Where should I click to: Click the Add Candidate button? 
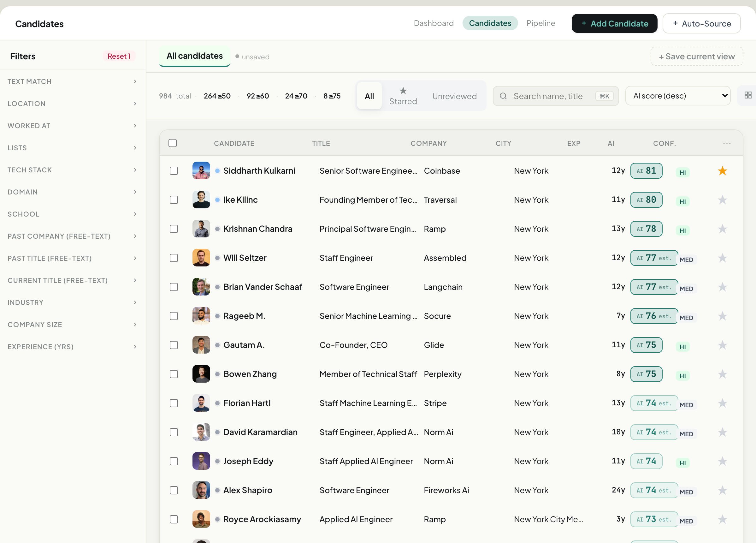614,23
